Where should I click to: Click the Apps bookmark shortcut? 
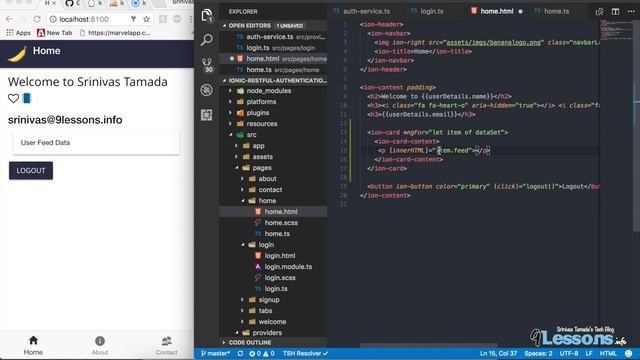click(x=18, y=33)
